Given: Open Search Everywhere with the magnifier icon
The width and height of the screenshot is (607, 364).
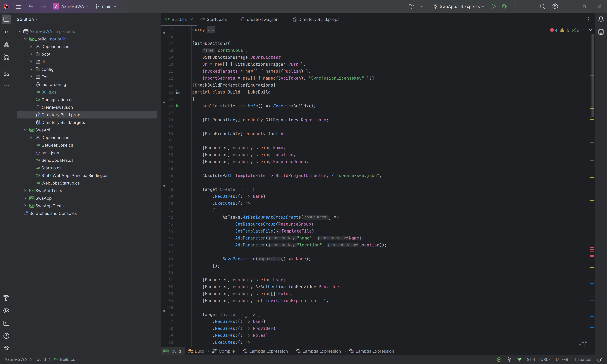Looking at the screenshot, I should pos(543,6).
